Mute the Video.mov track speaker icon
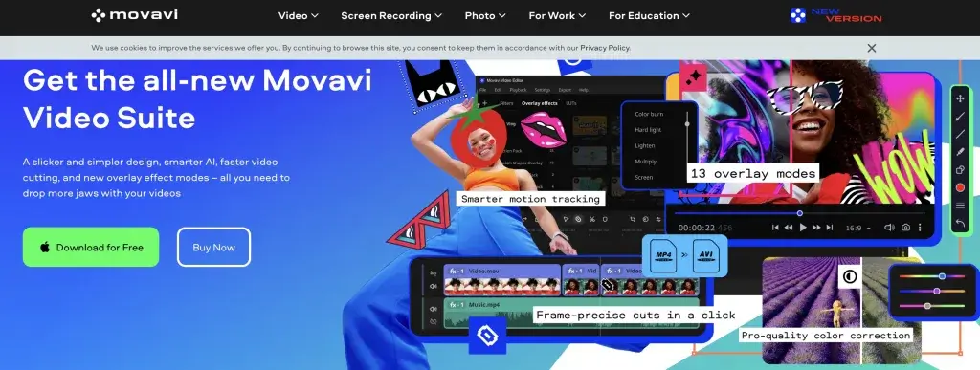 (x=433, y=287)
